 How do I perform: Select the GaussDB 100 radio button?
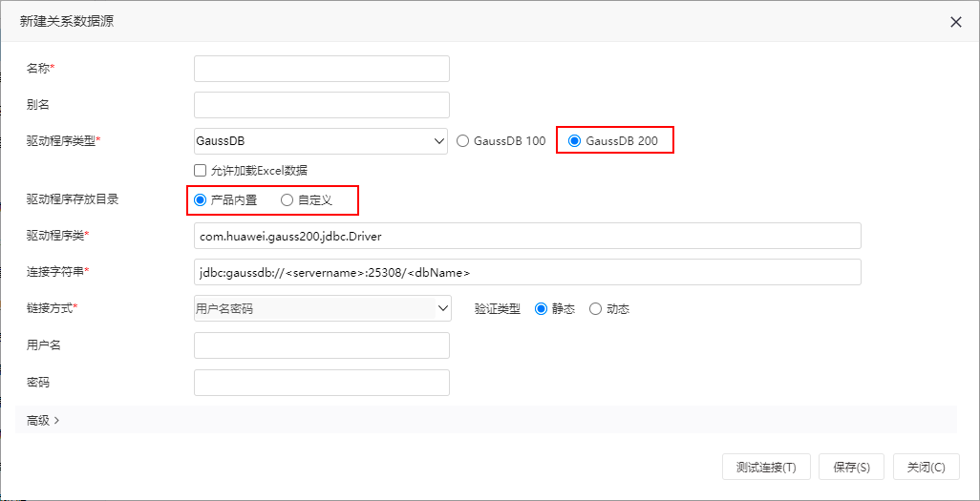[x=462, y=141]
